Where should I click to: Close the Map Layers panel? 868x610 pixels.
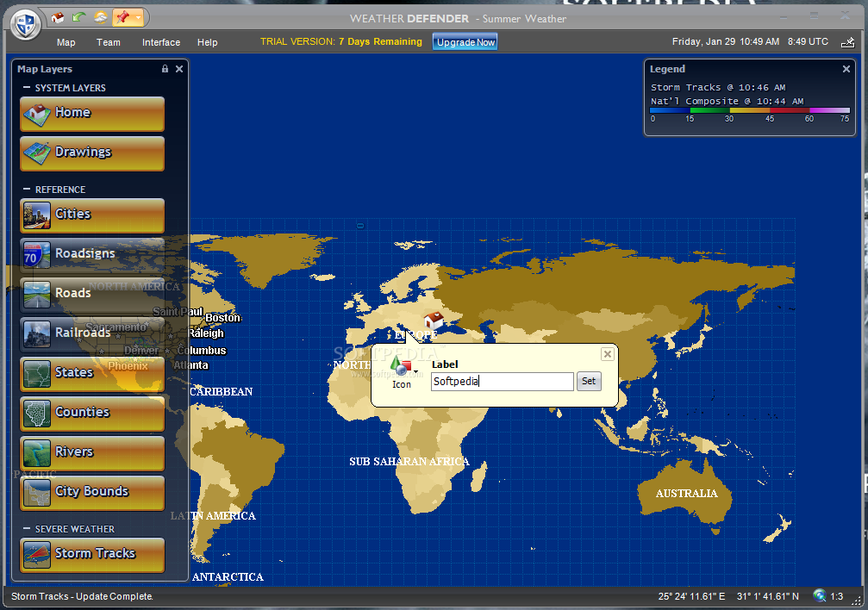[178, 69]
